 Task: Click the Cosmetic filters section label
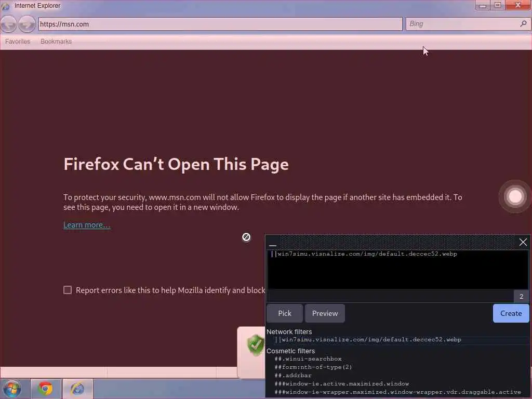[x=290, y=351]
